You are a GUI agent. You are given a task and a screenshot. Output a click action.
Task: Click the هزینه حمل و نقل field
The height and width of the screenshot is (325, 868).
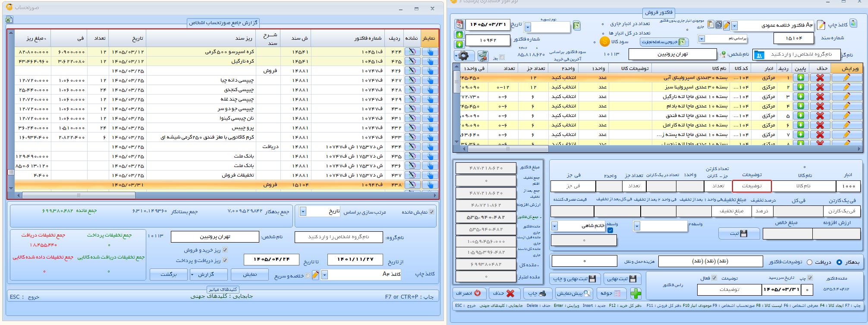[585, 261]
